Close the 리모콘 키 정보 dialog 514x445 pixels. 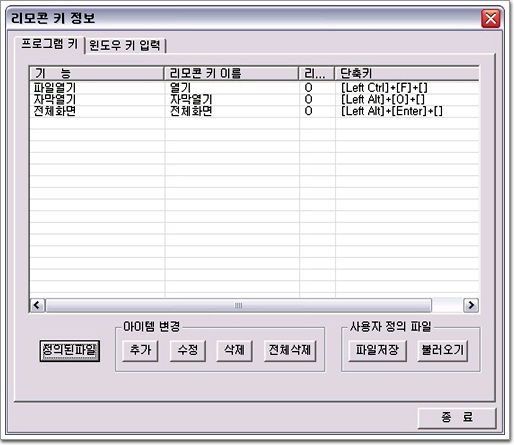(x=491, y=18)
